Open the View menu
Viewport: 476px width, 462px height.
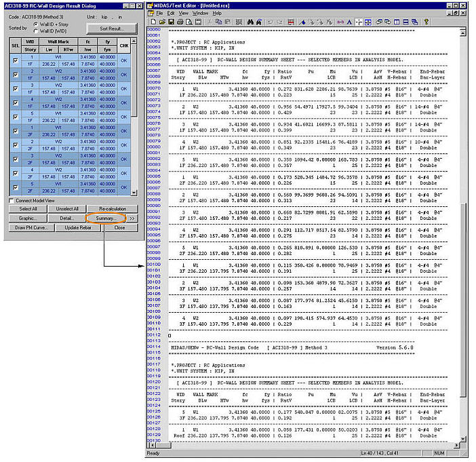[x=183, y=13]
